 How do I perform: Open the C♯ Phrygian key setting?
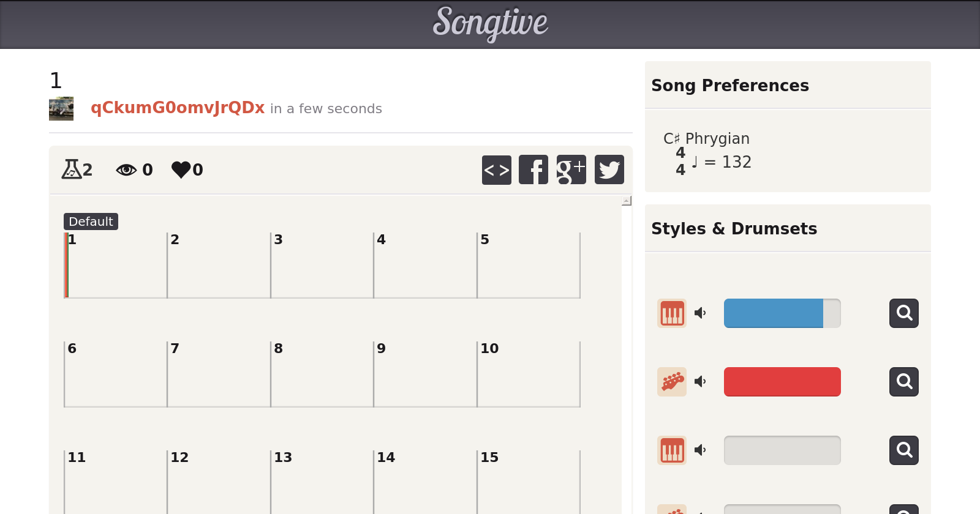(x=706, y=139)
